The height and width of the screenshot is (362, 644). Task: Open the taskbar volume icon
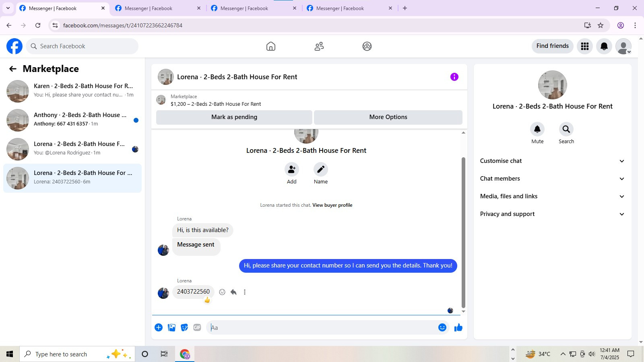point(592,354)
